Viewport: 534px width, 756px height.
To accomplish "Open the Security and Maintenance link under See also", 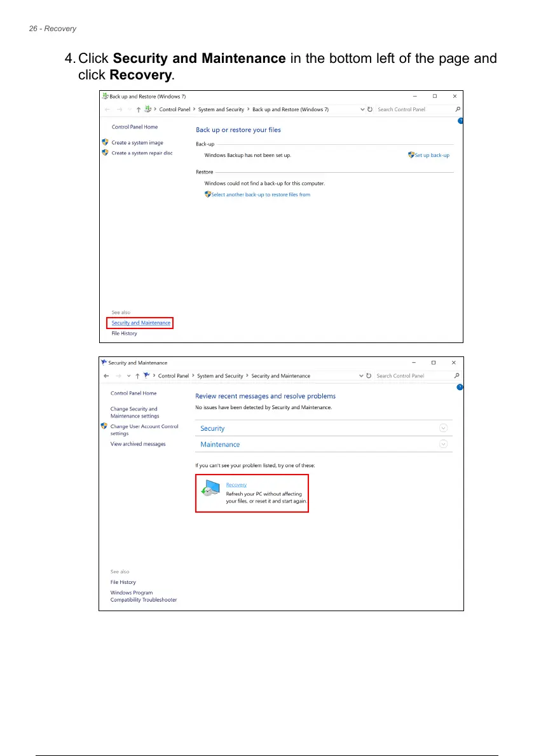I will pos(141,323).
